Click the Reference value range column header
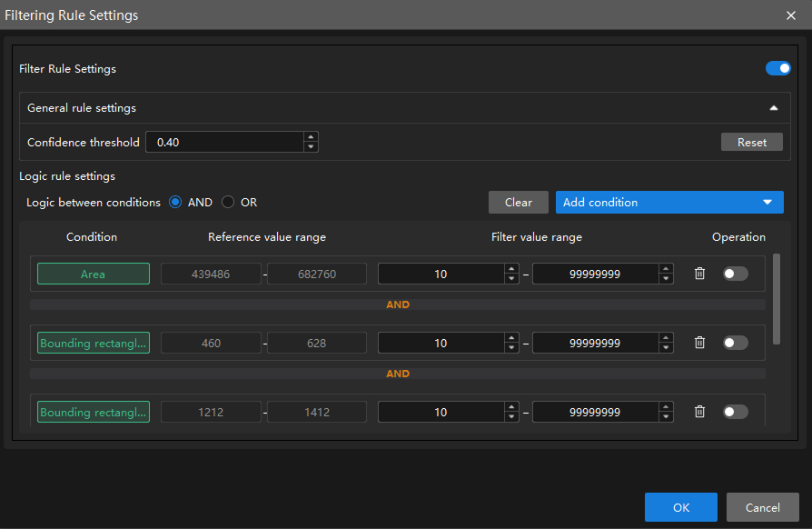The image size is (812, 529). (267, 237)
